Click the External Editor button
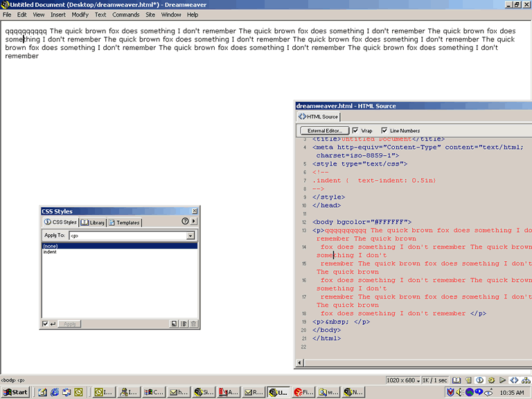 point(324,131)
